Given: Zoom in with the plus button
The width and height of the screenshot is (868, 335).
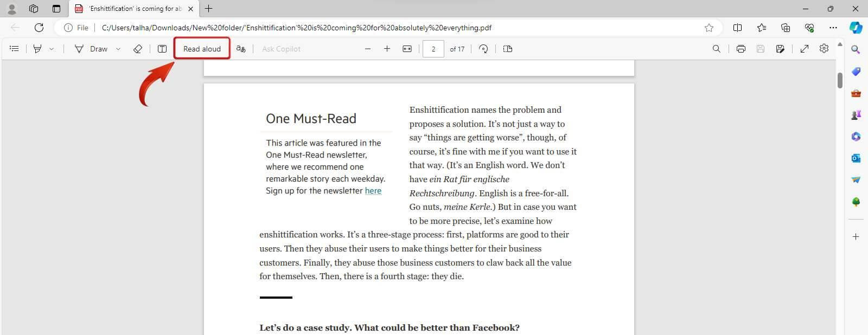Looking at the screenshot, I should point(387,49).
